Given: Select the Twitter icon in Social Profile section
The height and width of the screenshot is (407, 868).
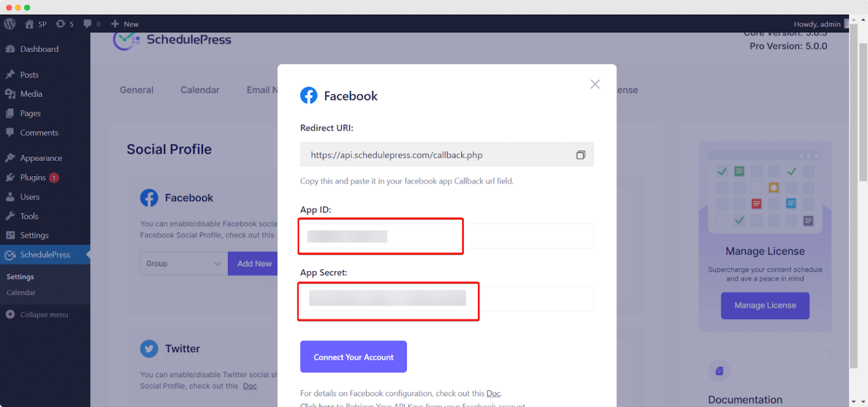Looking at the screenshot, I should (x=149, y=348).
